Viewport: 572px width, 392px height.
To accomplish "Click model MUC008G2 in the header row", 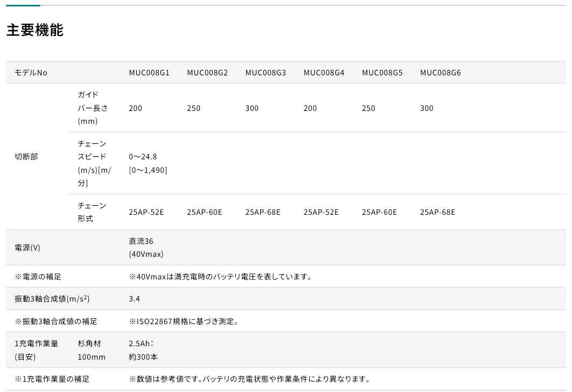I will [207, 73].
